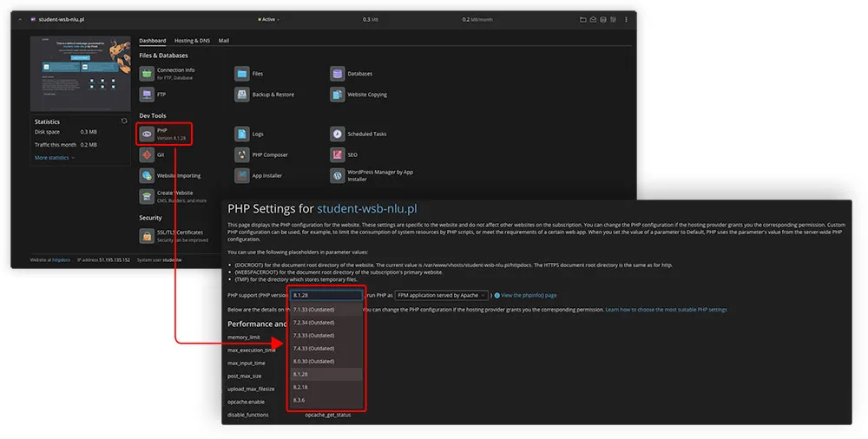The height and width of the screenshot is (439, 868).
Task: Click the mail icon in domain header
Action: pyautogui.click(x=593, y=19)
